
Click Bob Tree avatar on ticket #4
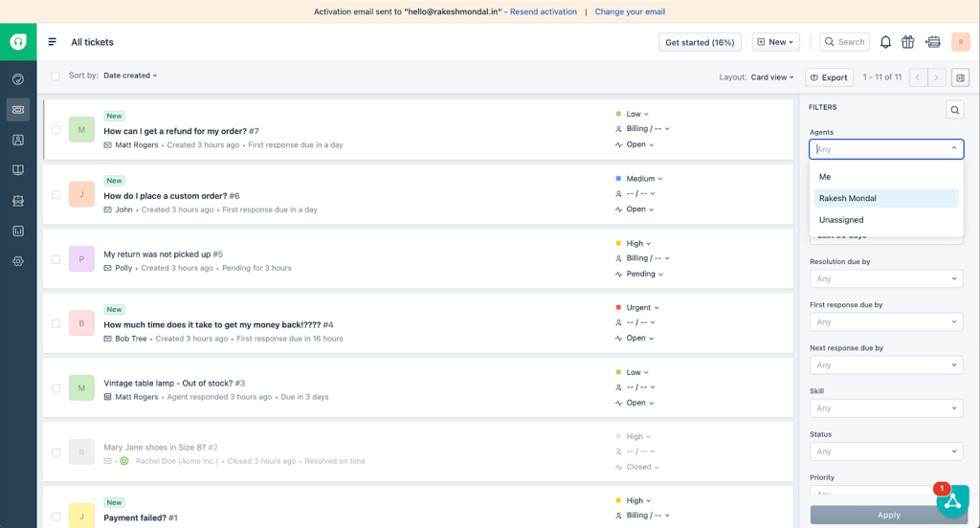(81, 323)
